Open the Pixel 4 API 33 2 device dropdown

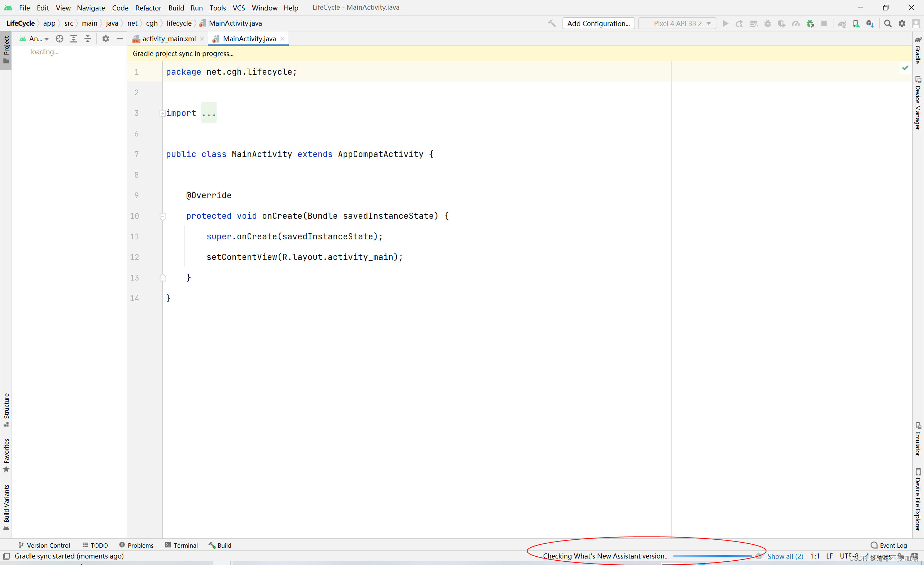tap(677, 23)
